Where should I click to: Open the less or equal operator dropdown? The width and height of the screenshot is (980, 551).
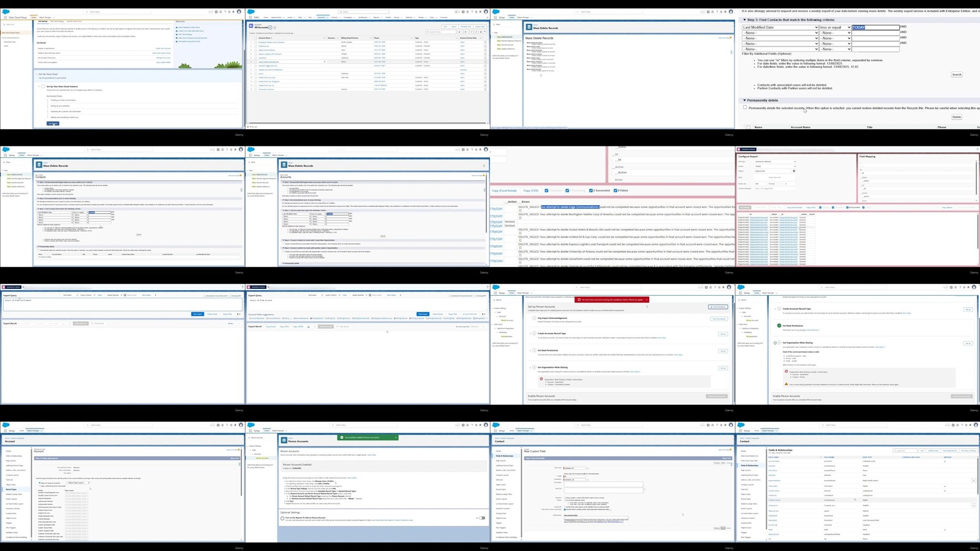[x=835, y=28]
